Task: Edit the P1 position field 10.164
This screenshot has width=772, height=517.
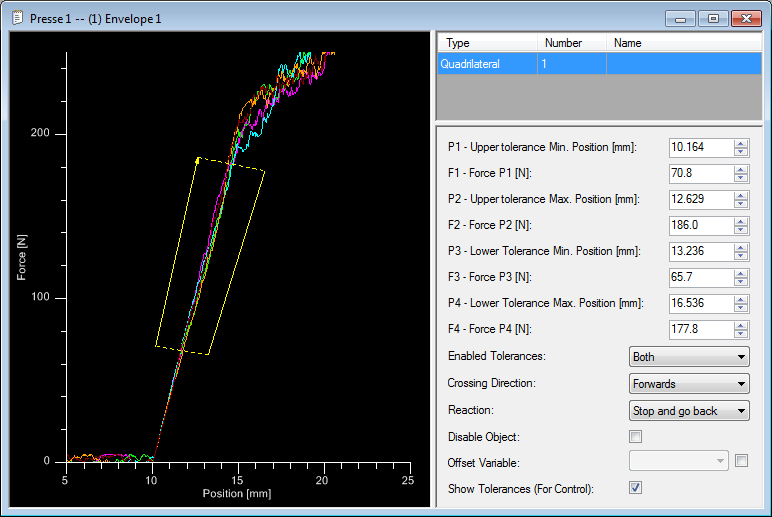Action: 701,147
